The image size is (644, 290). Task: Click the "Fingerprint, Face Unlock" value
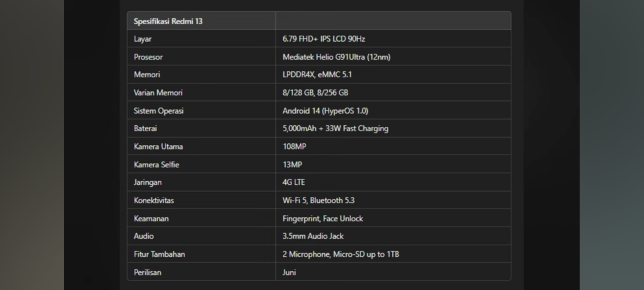(323, 219)
